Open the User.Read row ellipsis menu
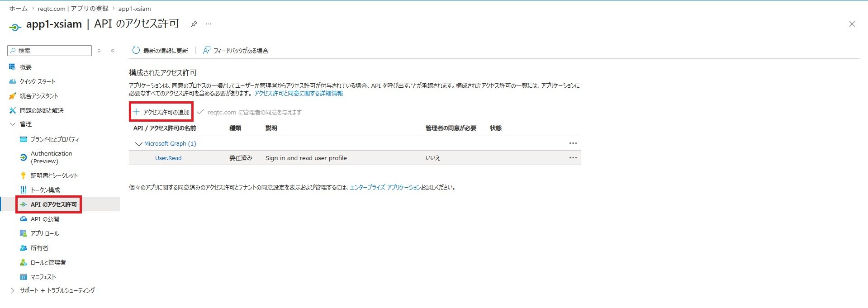Screen dimensions: 868x308 pyautogui.click(x=573, y=158)
